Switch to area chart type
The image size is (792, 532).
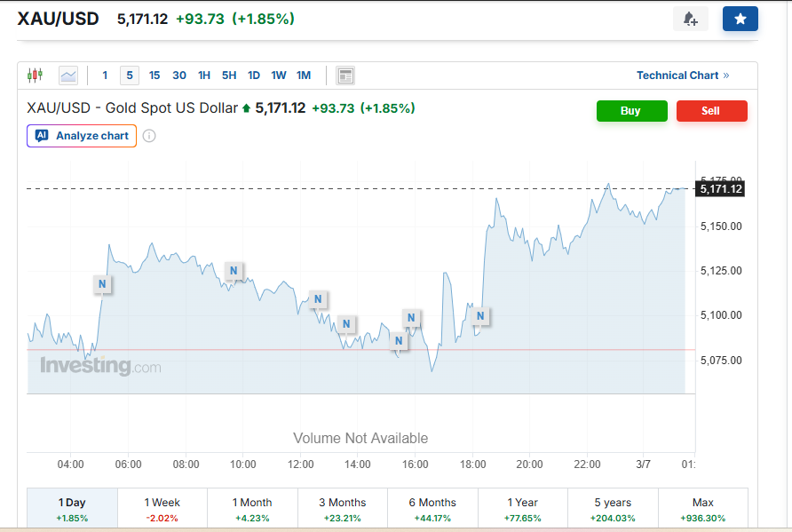68,75
